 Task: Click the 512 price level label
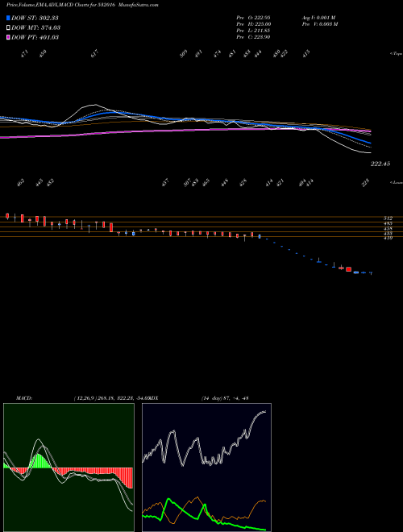click(x=388, y=218)
